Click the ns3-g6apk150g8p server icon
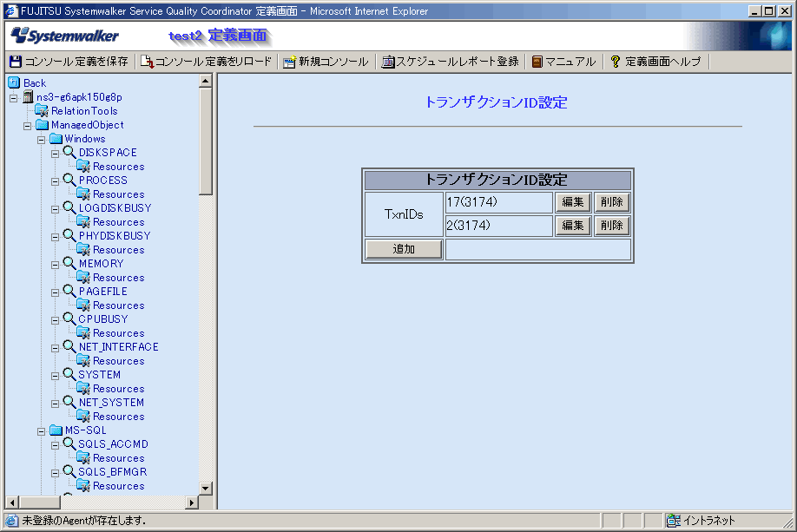The width and height of the screenshot is (797, 532). tap(28, 96)
